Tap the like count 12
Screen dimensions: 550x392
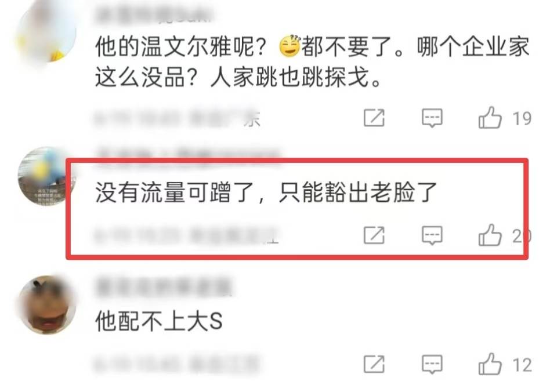coord(522,365)
